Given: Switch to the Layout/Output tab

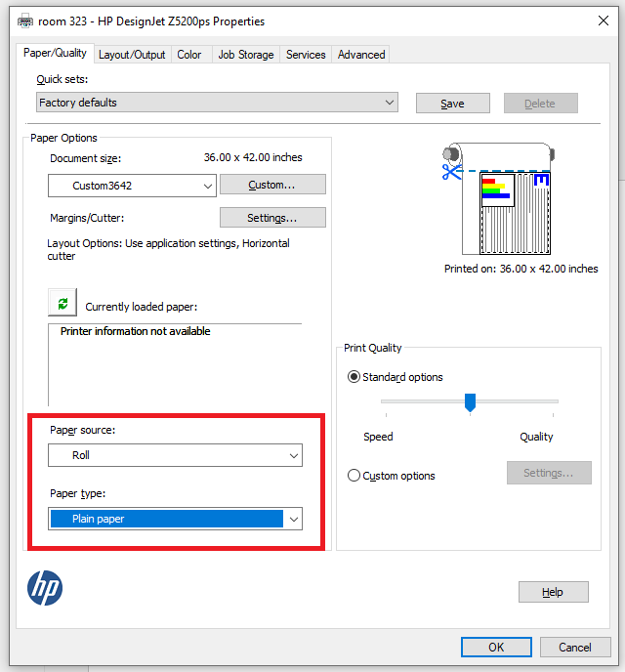Looking at the screenshot, I should 132,55.
